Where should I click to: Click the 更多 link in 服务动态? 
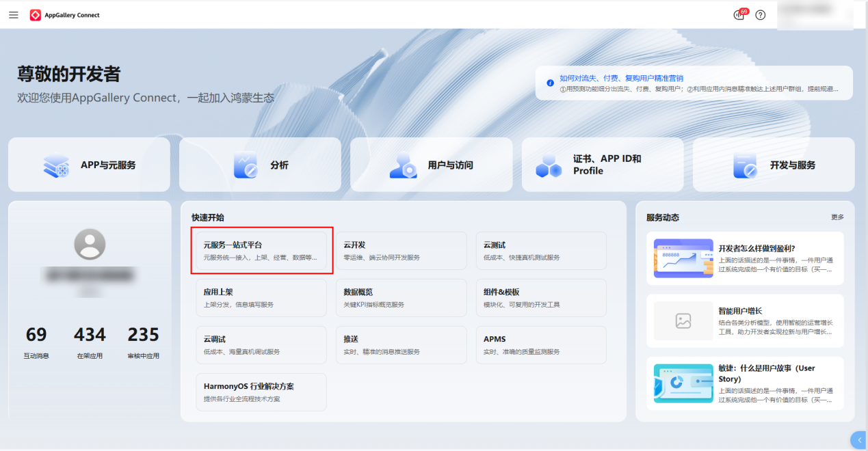tap(837, 217)
